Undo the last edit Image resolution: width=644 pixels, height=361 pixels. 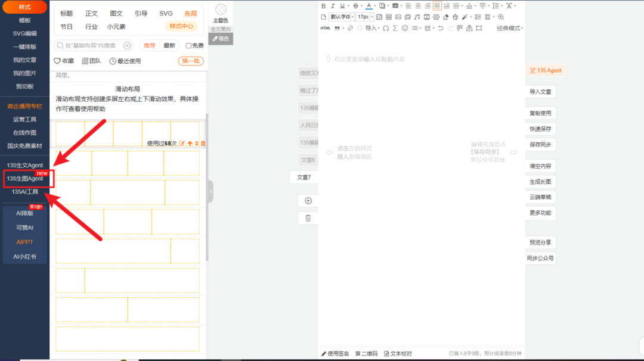441,29
